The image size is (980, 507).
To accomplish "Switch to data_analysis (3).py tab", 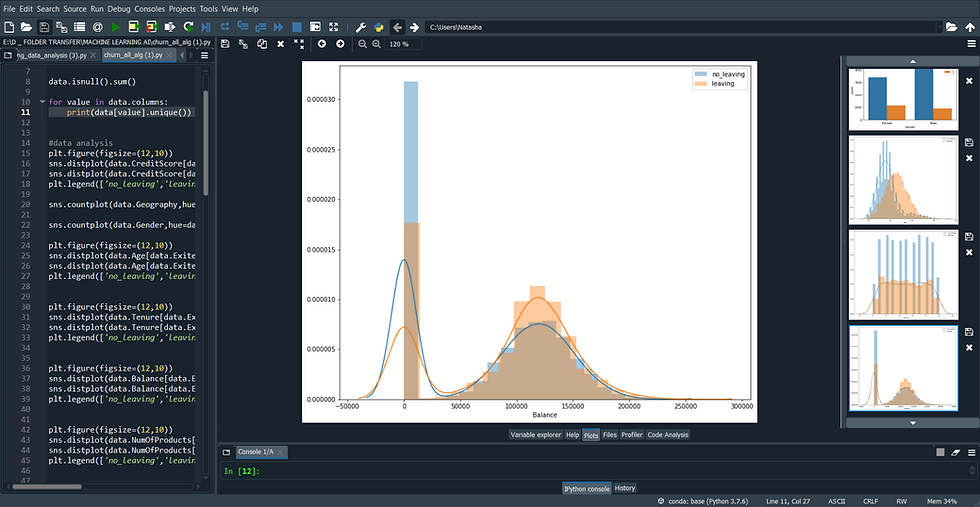I will (52, 56).
